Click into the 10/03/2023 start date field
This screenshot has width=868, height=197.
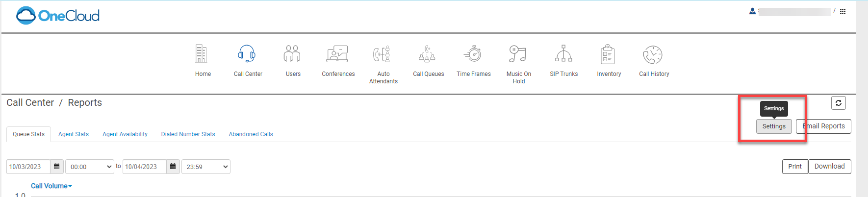pos(28,167)
